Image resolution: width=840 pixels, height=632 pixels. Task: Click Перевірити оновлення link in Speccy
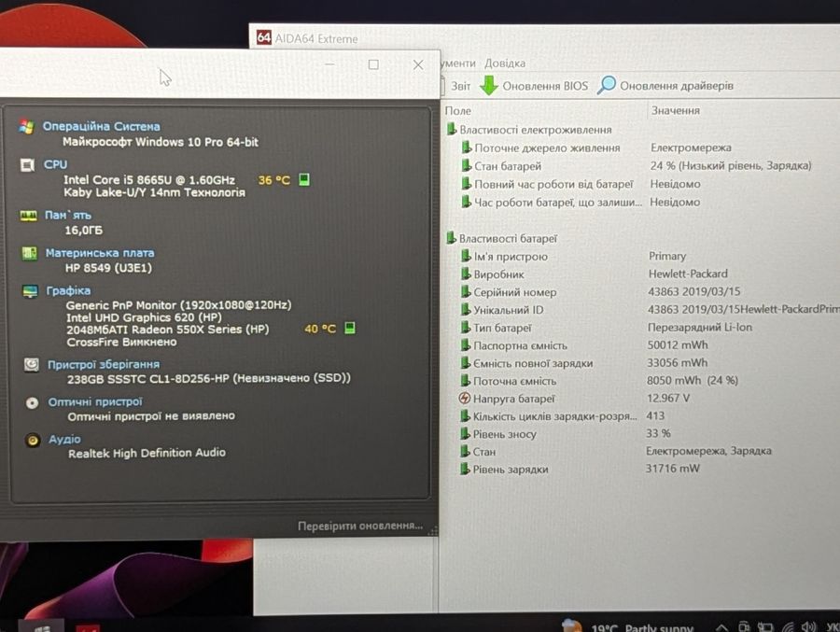coord(360,526)
